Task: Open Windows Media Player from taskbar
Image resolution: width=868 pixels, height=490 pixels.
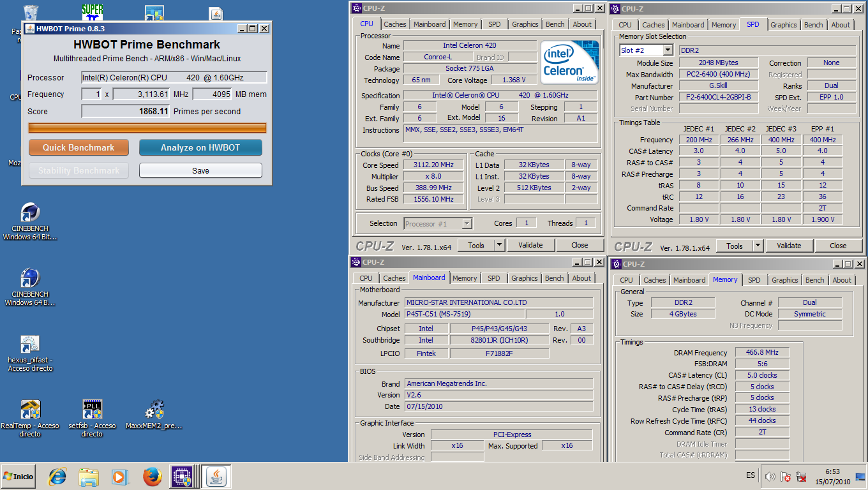Action: coord(119,477)
